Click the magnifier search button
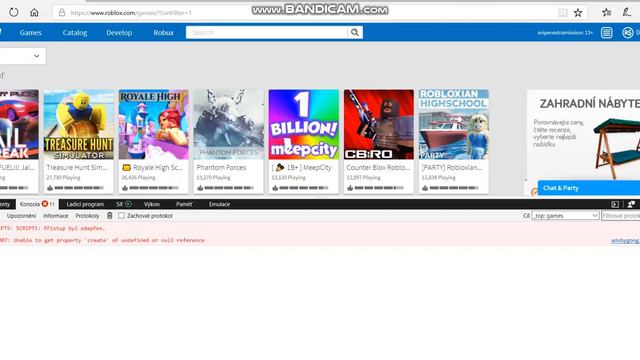The height and width of the screenshot is (360, 640). 355,32
